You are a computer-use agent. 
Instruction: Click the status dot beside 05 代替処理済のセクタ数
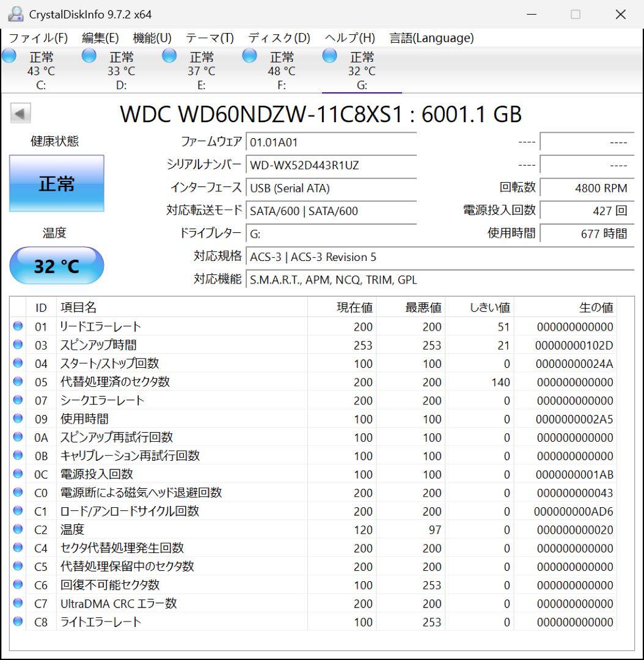[18, 381]
